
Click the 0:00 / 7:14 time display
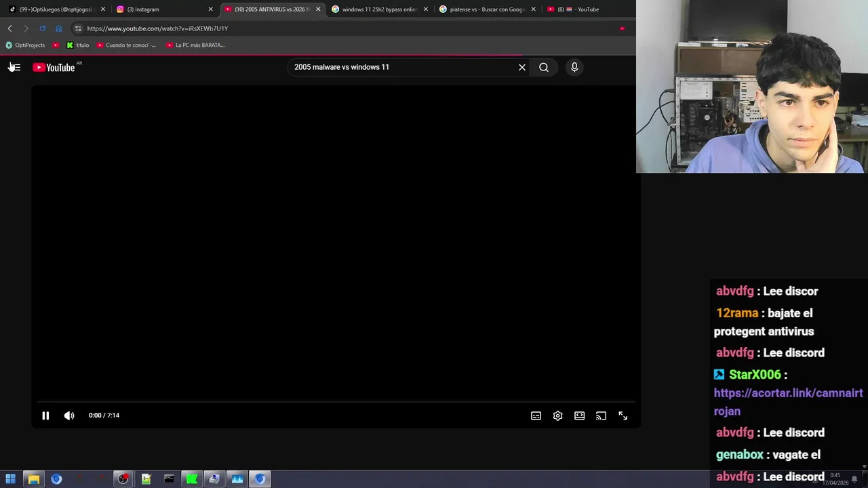click(104, 415)
